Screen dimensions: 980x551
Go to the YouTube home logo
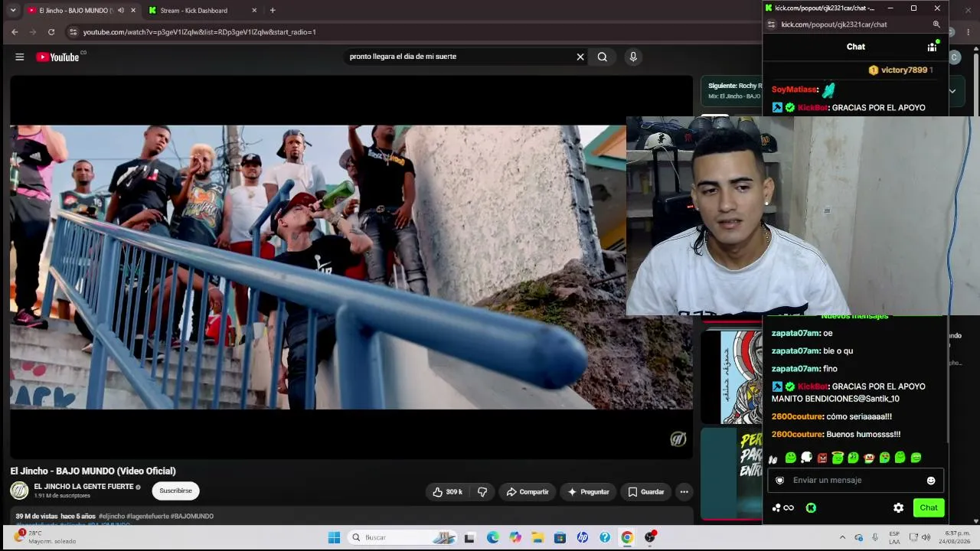(x=57, y=57)
